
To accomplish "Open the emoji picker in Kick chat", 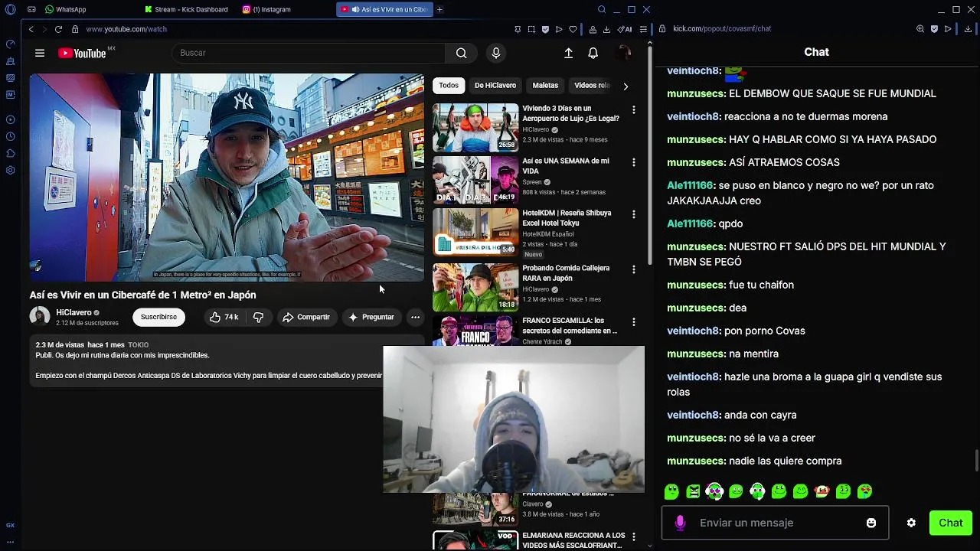I will pyautogui.click(x=871, y=523).
